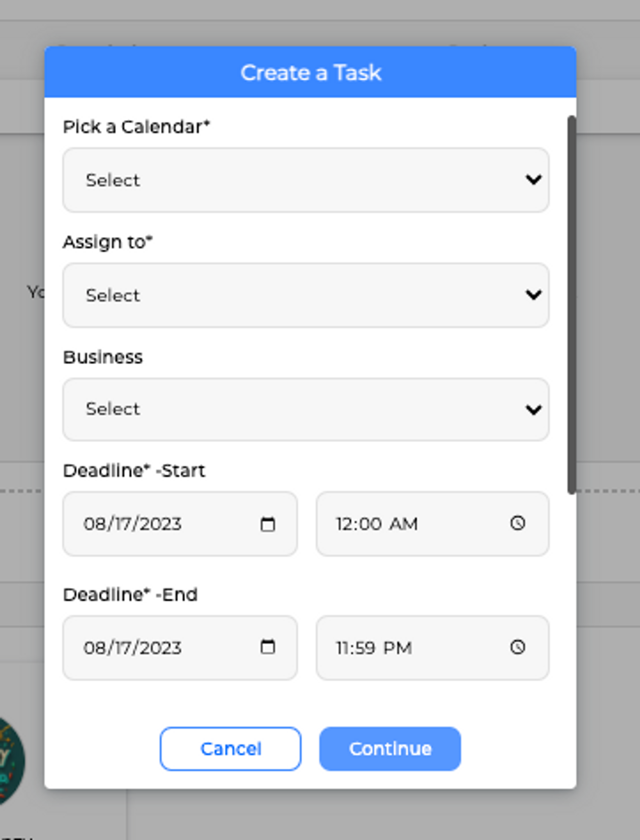Click the Deadline Start time clock icon
This screenshot has width=640, height=840.
click(517, 523)
